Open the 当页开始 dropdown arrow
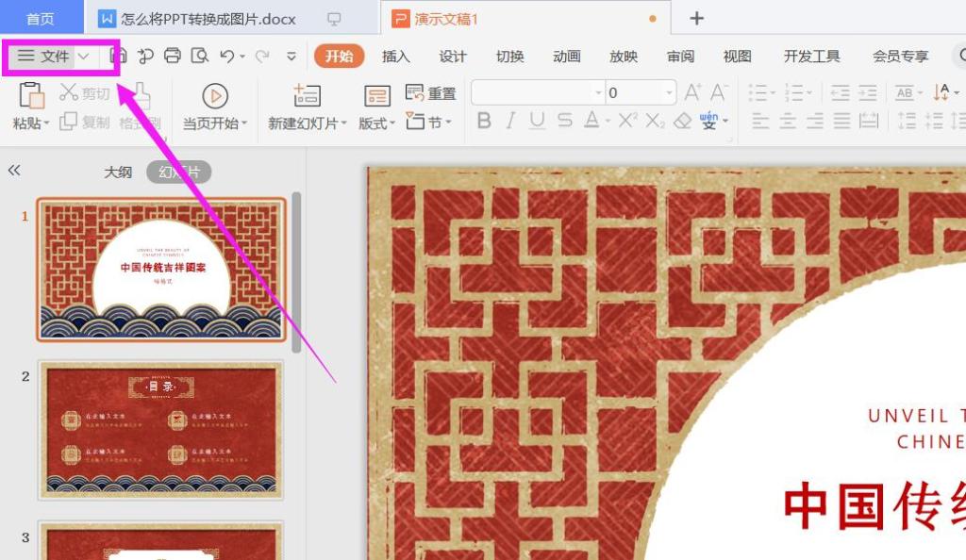966x560 pixels. pos(244,124)
